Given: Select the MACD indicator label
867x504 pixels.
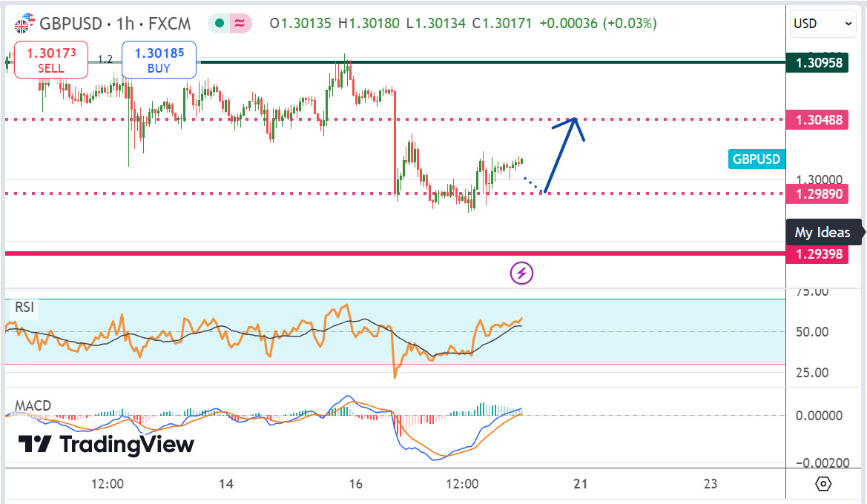Looking at the screenshot, I should 33,405.
